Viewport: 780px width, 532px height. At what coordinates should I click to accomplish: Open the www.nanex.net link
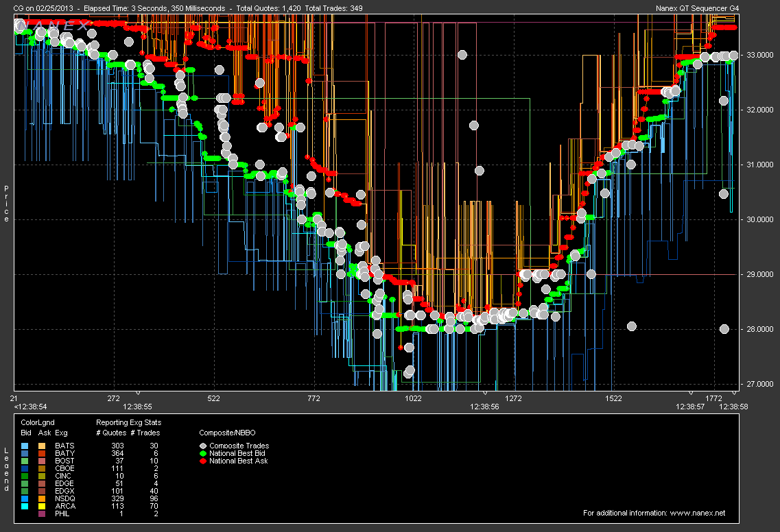pyautogui.click(x=698, y=513)
